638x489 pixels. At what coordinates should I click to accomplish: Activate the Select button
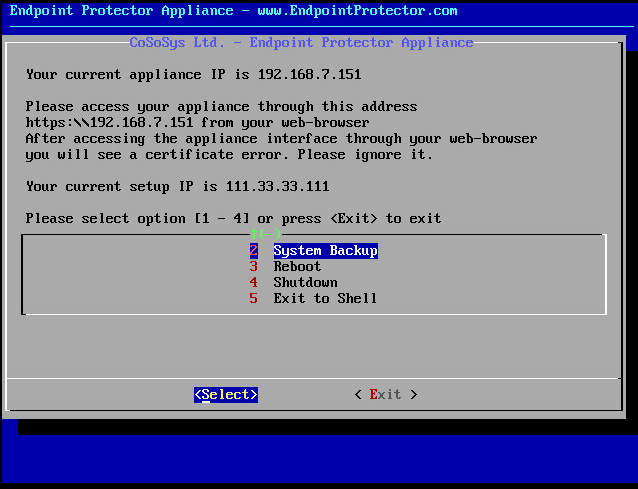pyautogui.click(x=226, y=395)
